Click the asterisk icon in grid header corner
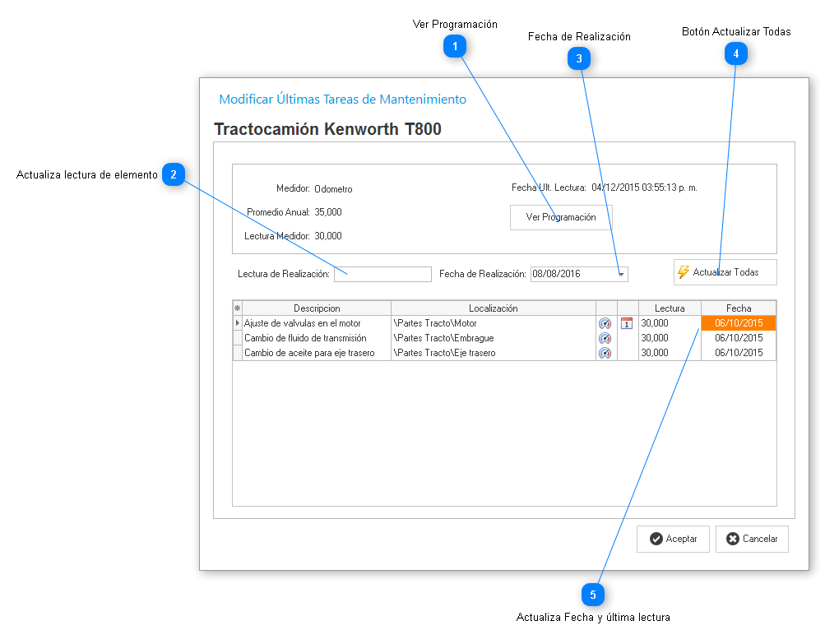 (x=238, y=308)
